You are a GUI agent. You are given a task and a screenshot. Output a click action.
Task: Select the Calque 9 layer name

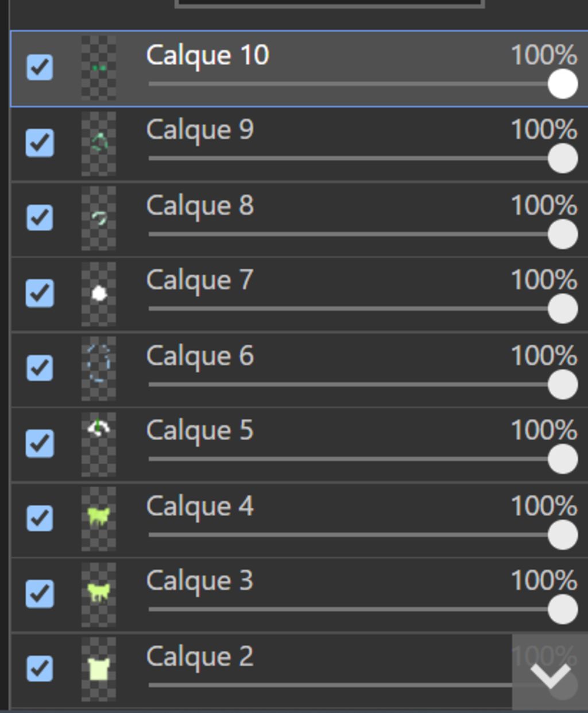pyautogui.click(x=200, y=130)
